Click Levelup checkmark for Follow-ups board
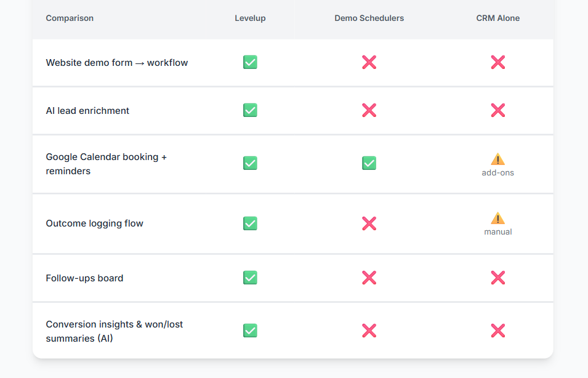Image resolution: width=588 pixels, height=378 pixels. tap(250, 278)
